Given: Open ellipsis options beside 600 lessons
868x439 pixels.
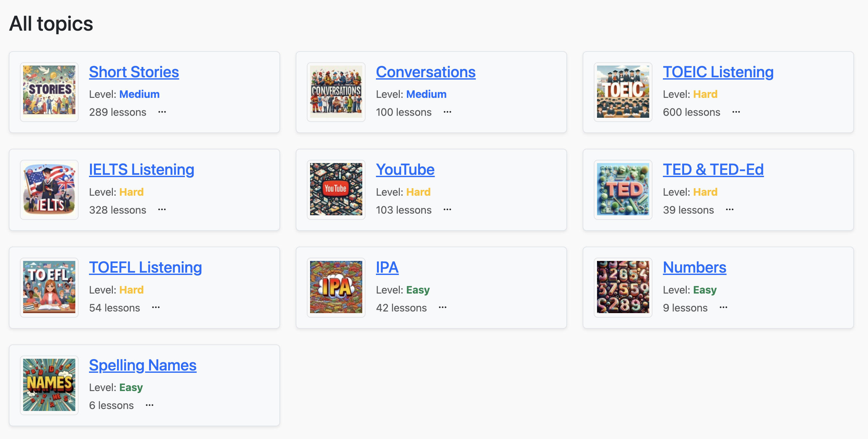Looking at the screenshot, I should [736, 112].
